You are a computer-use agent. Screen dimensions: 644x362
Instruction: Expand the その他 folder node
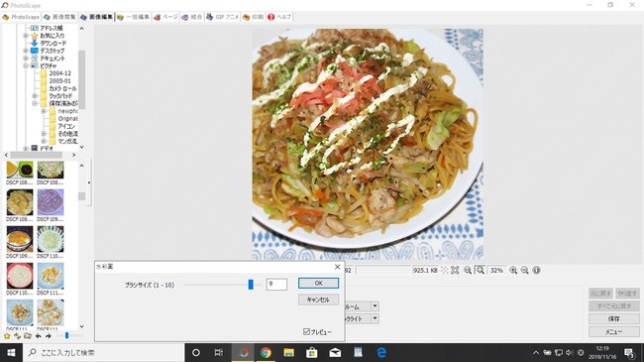pos(44,134)
